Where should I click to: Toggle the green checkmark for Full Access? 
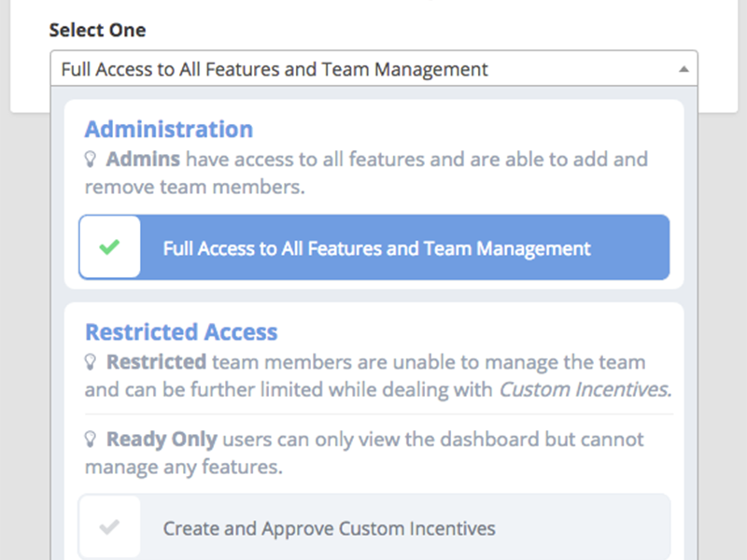[110, 247]
